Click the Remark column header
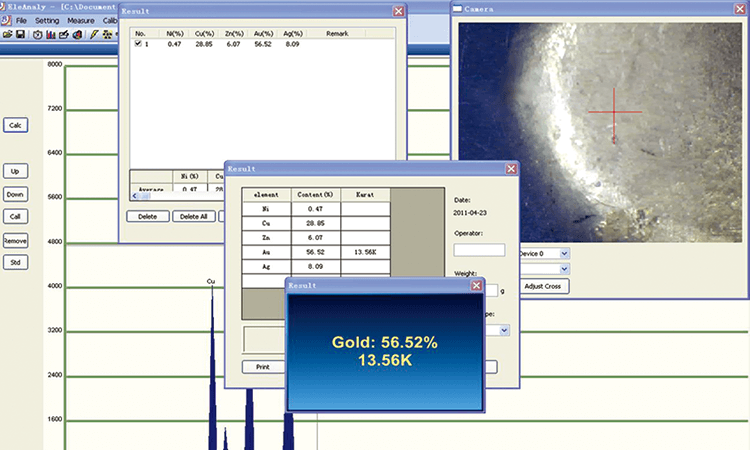 click(x=337, y=33)
